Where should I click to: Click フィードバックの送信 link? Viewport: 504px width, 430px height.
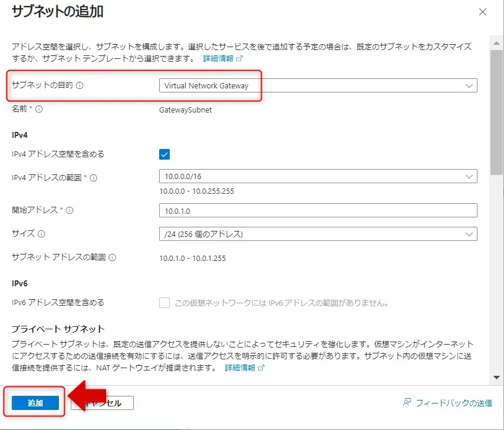(x=453, y=403)
